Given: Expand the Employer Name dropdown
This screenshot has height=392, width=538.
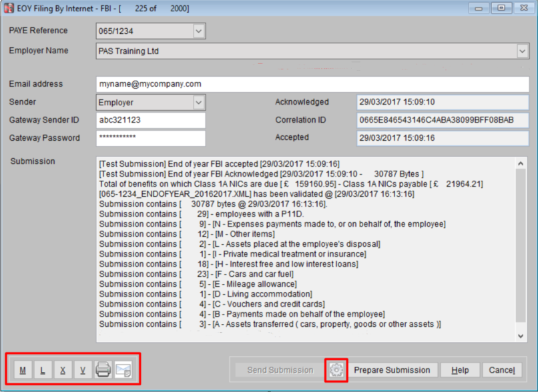Looking at the screenshot, I should click(522, 51).
